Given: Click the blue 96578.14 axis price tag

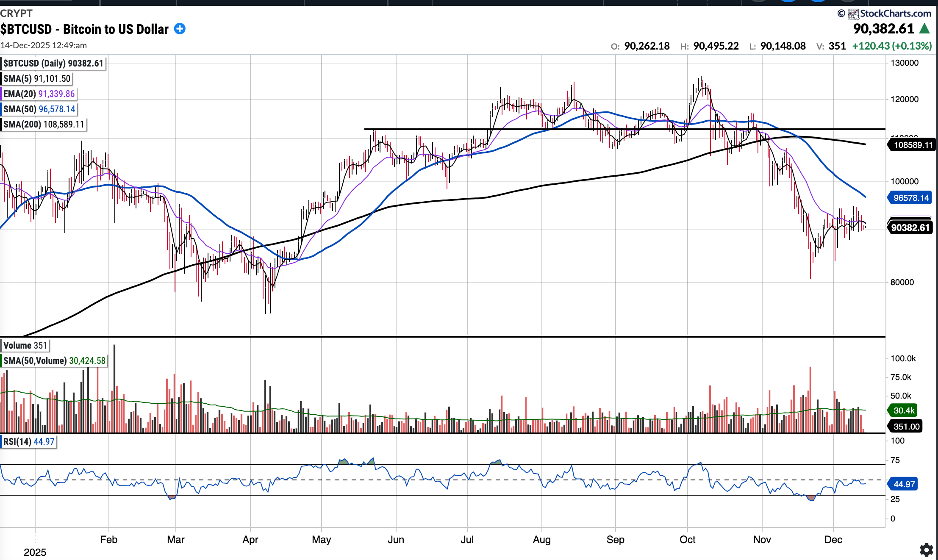Looking at the screenshot, I should 910,198.
